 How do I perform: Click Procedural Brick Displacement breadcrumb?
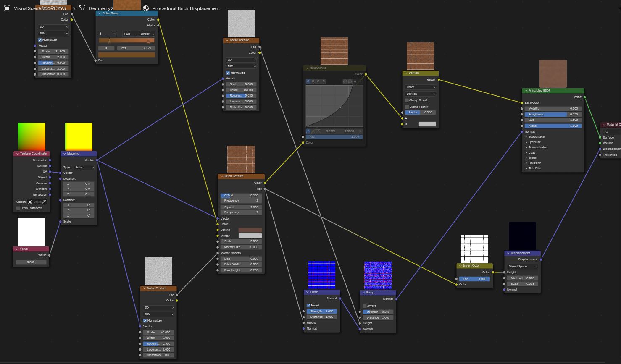pos(186,8)
